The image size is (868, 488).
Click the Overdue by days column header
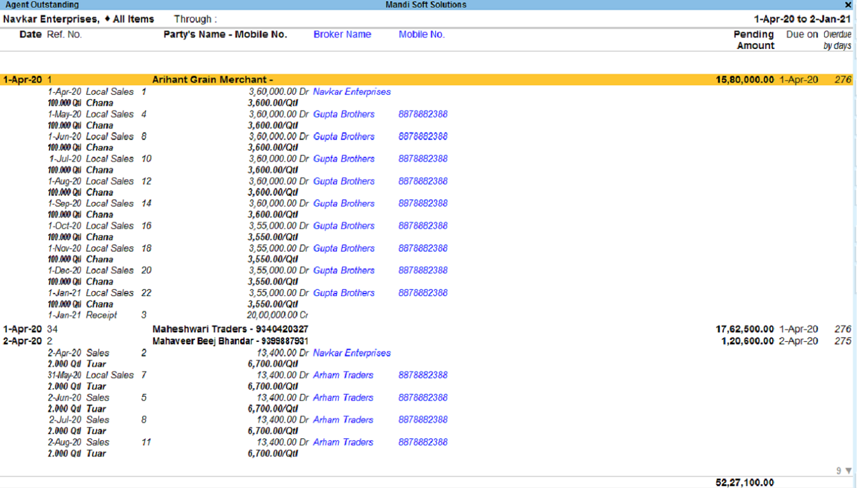point(837,40)
